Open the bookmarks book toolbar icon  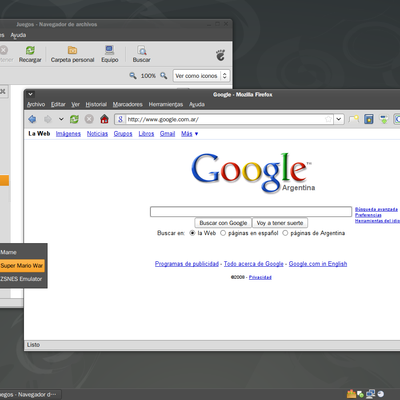coord(369,119)
